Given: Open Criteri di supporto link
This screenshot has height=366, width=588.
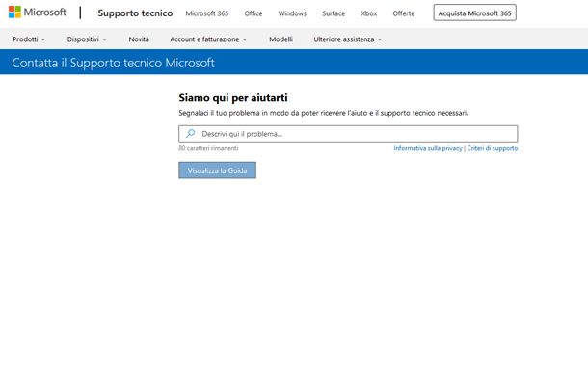Looking at the screenshot, I should [x=492, y=148].
